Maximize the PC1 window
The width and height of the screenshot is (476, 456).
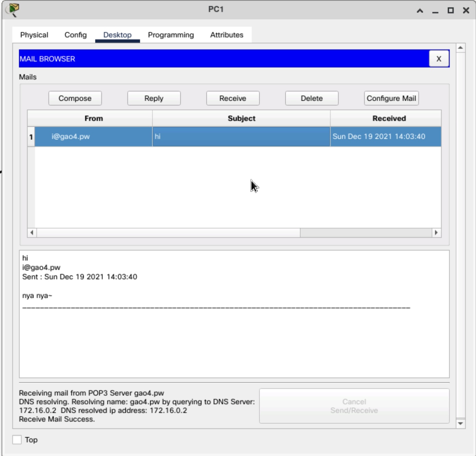coord(451,11)
